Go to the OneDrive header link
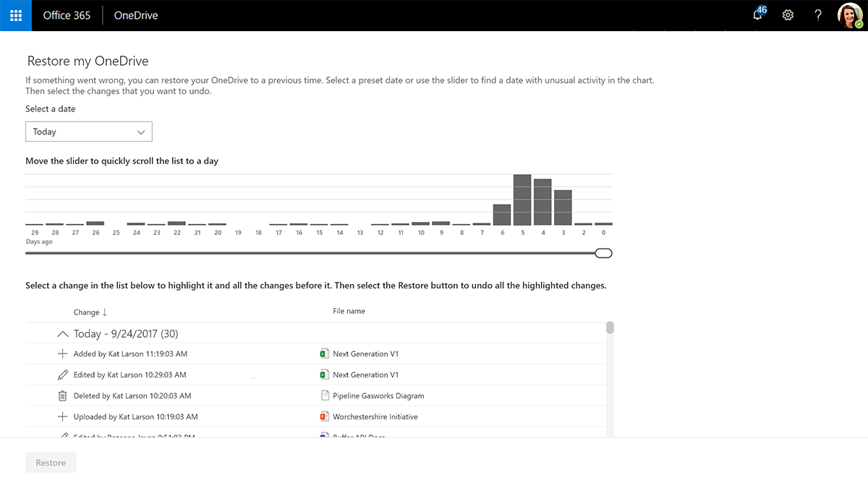This screenshot has width=868, height=488. 136,15
